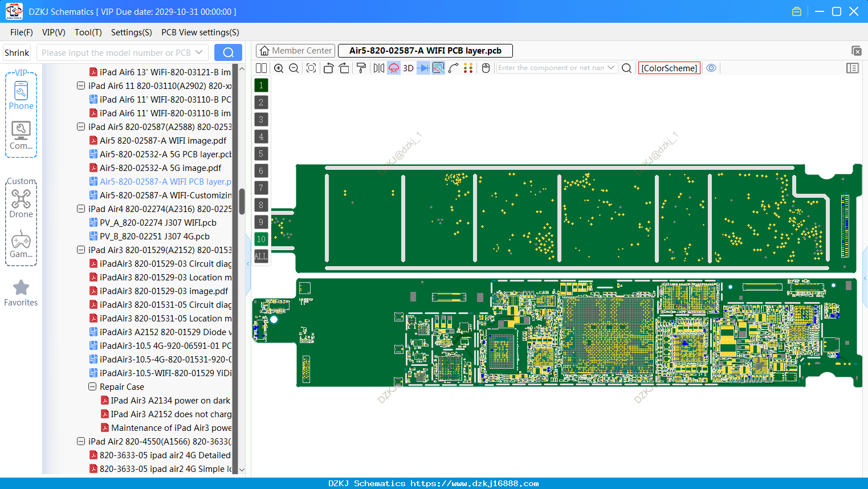Image resolution: width=868 pixels, height=489 pixels.
Task: Open the VIP(V) menu
Action: tap(54, 32)
